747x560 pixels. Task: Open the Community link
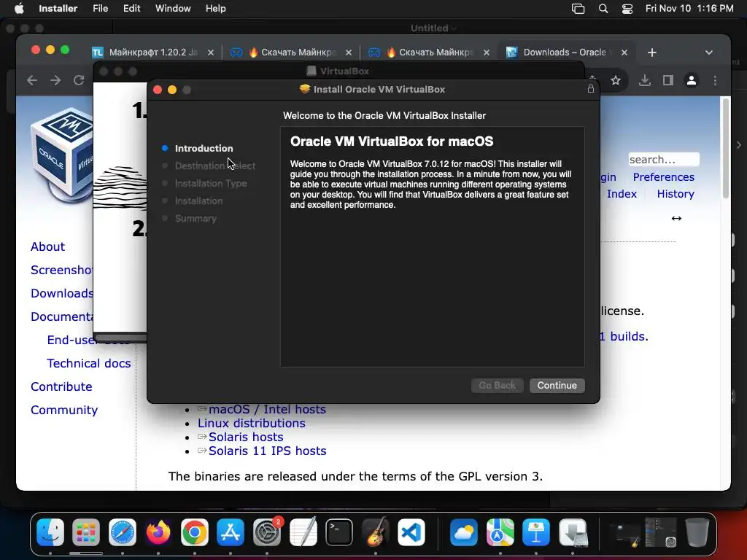64,410
